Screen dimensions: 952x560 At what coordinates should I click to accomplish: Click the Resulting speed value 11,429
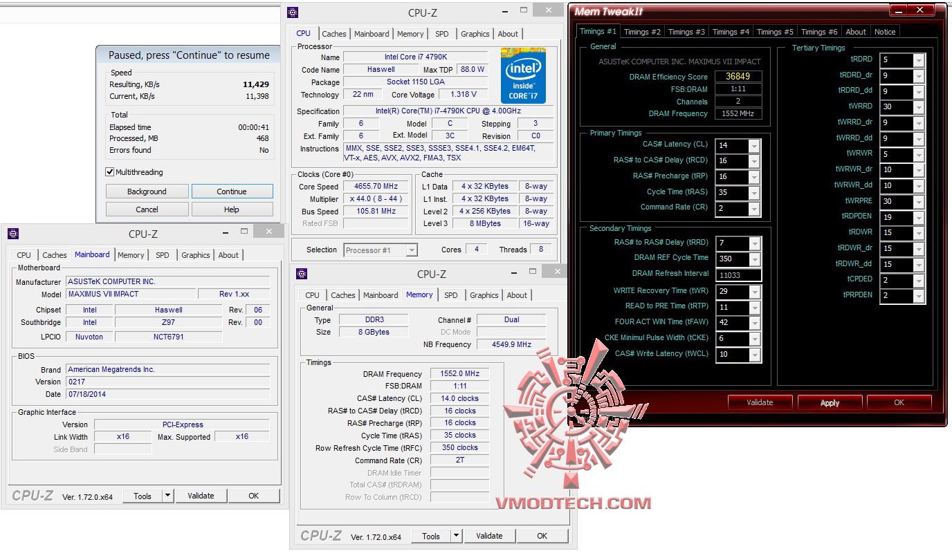coord(256,84)
